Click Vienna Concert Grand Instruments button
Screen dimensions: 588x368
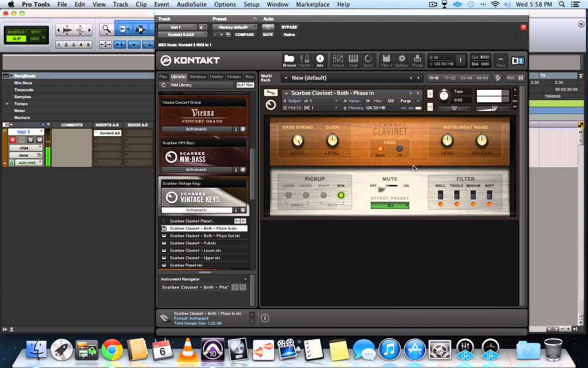point(197,129)
